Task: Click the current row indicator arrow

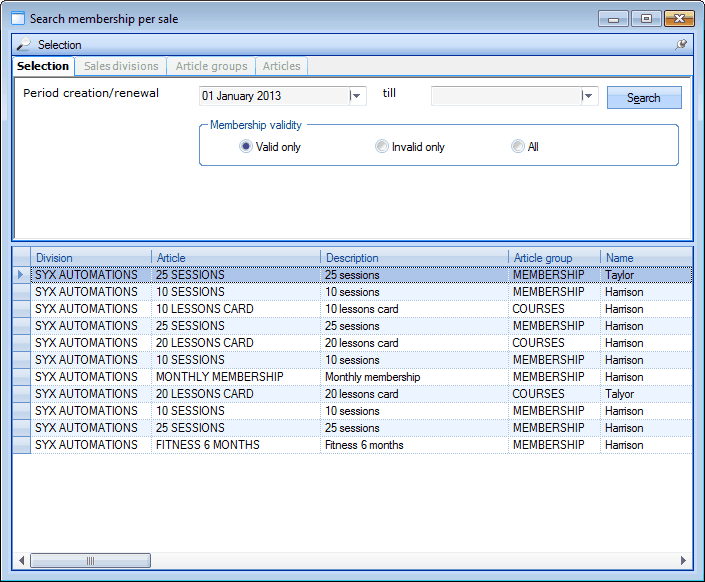Action: pos(21,275)
